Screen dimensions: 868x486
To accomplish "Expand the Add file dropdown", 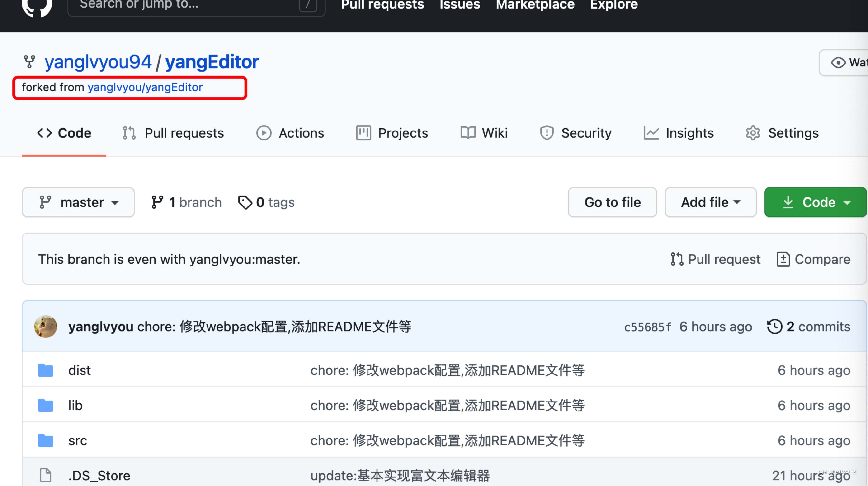I will point(710,202).
